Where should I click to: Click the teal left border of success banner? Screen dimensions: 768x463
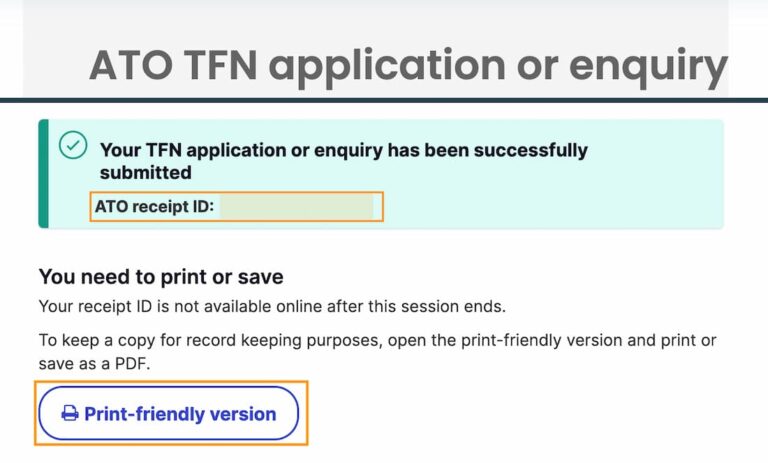coord(42,174)
